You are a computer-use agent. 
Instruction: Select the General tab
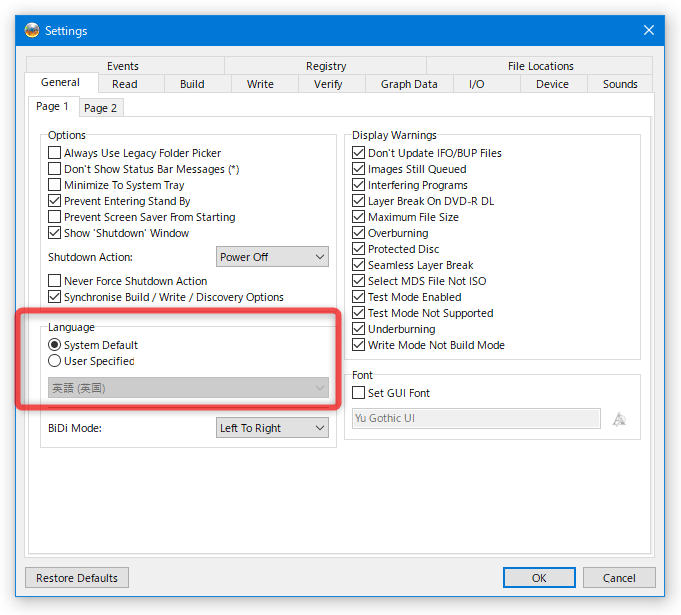coord(60,82)
